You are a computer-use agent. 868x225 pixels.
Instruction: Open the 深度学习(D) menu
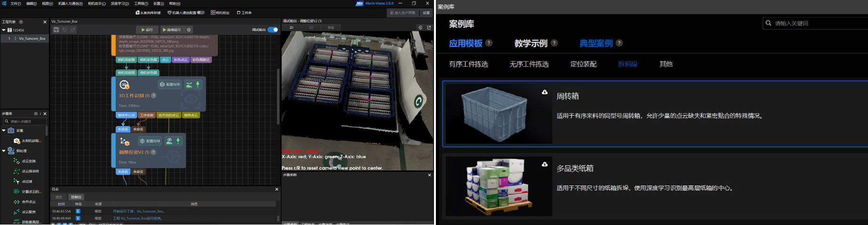pos(120,3)
